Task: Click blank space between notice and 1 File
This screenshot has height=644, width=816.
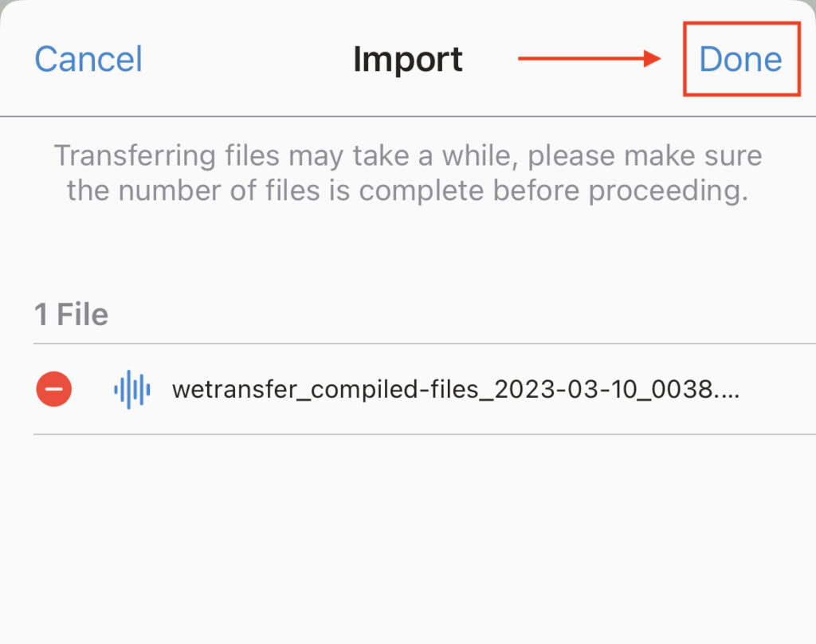Action: pos(408,250)
